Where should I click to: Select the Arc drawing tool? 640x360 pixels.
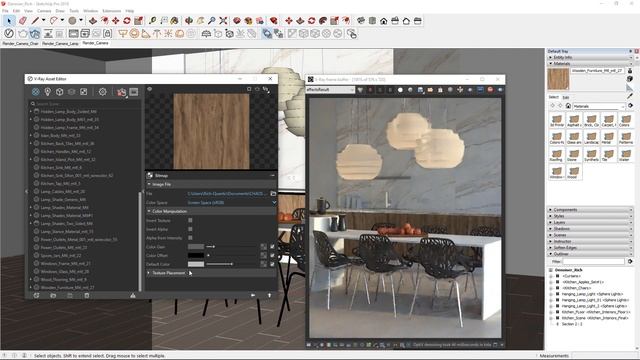tap(53, 21)
